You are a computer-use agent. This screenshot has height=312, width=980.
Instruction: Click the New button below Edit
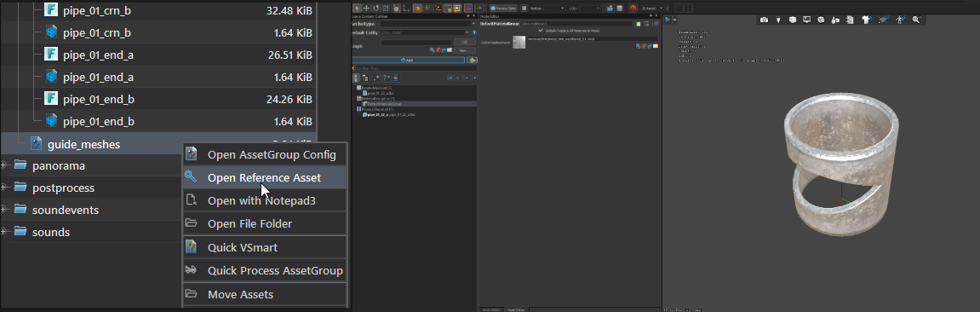click(x=464, y=50)
